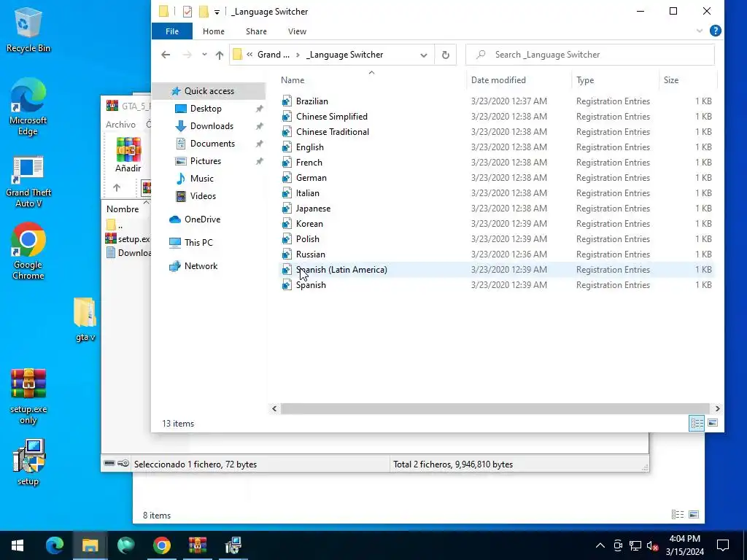Go back to the previous folder

(166, 55)
